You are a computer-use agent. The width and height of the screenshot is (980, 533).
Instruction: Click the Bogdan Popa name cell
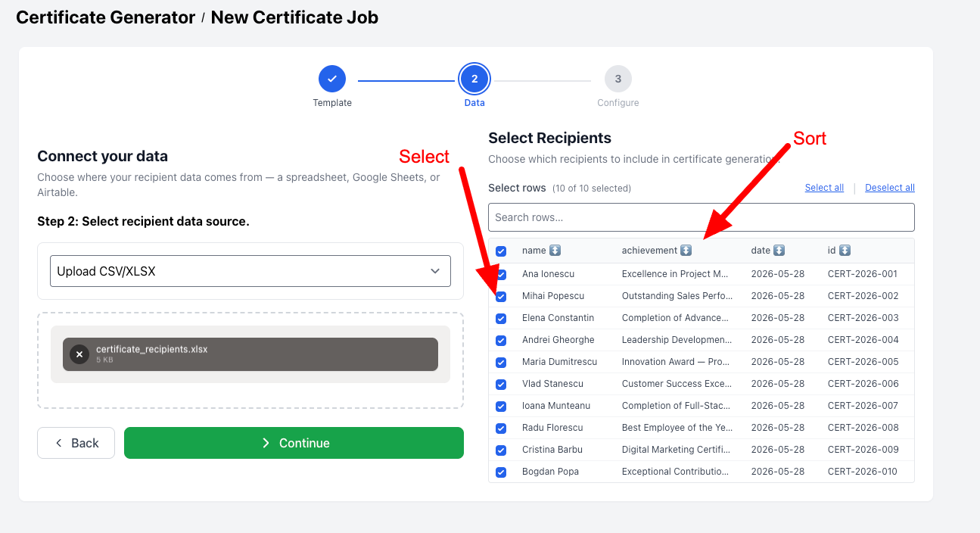pyautogui.click(x=550, y=472)
